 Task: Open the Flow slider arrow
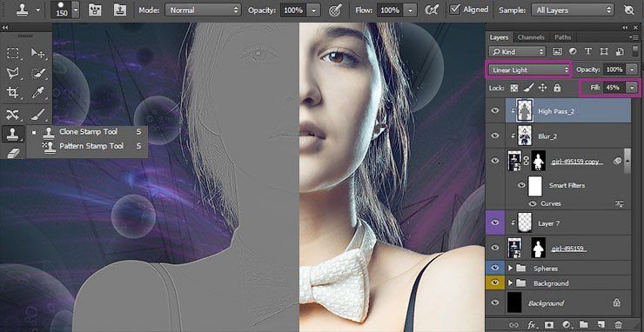[x=410, y=10]
